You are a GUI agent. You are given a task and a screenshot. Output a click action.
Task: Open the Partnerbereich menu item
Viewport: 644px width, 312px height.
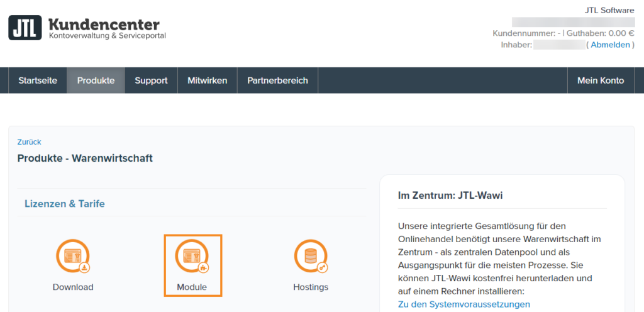point(277,81)
